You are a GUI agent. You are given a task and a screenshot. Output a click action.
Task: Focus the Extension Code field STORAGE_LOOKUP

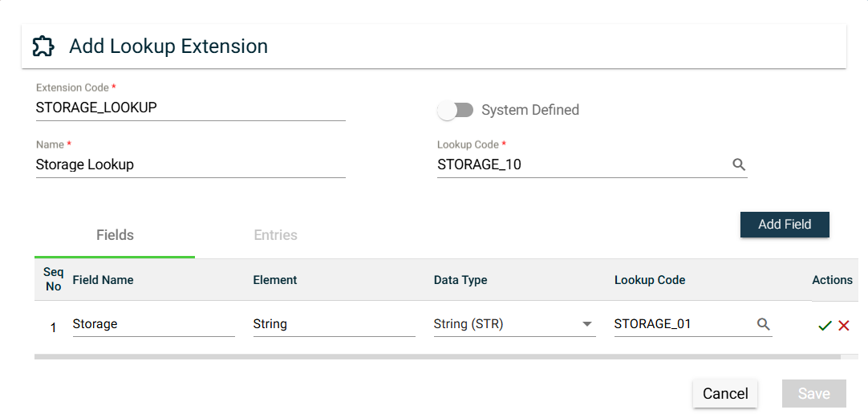click(x=190, y=108)
